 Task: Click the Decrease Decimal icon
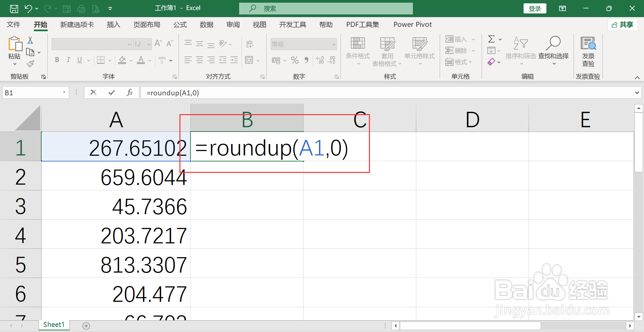click(331, 60)
